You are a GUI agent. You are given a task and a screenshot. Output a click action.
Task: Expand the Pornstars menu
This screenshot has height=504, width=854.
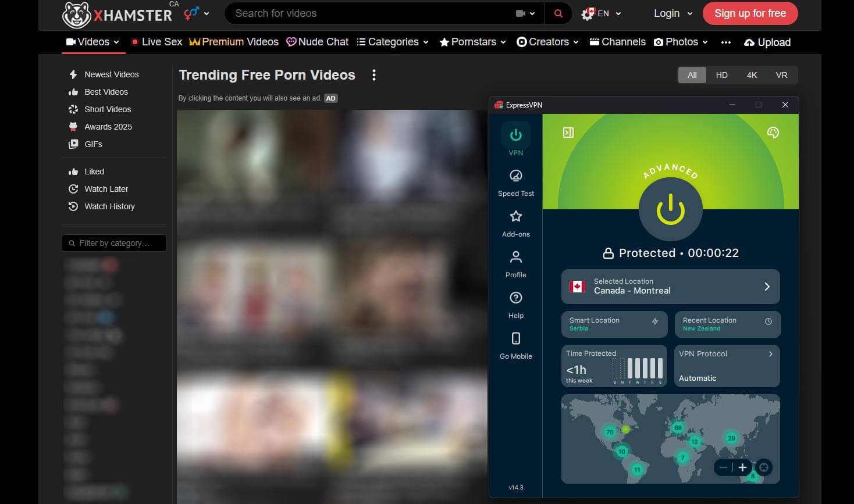coord(473,42)
